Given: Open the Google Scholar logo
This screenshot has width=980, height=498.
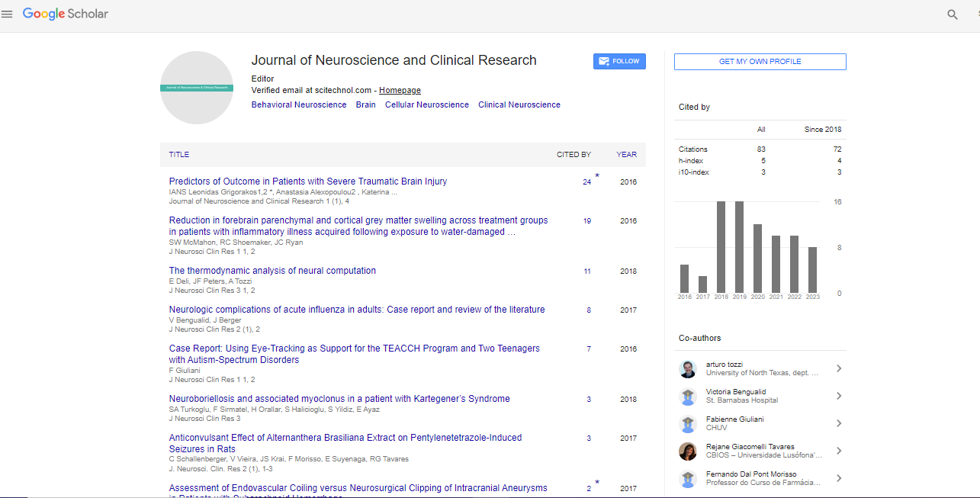Looking at the screenshot, I should pyautogui.click(x=66, y=14).
